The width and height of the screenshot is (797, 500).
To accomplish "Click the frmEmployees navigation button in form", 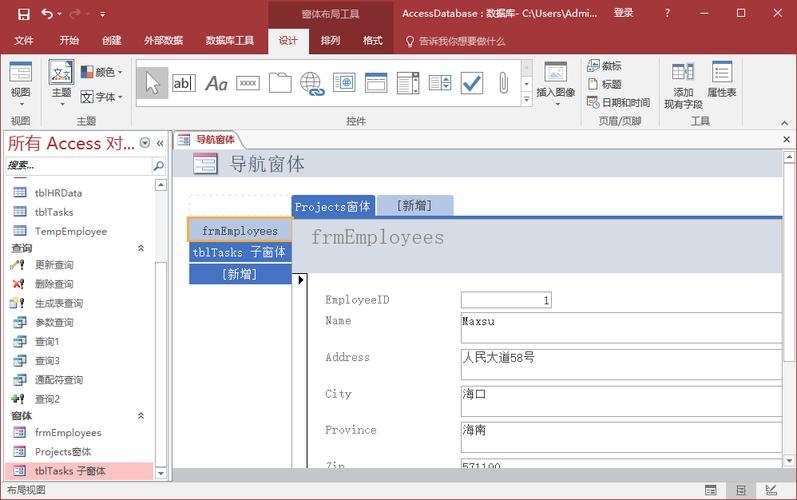I will click(x=240, y=230).
